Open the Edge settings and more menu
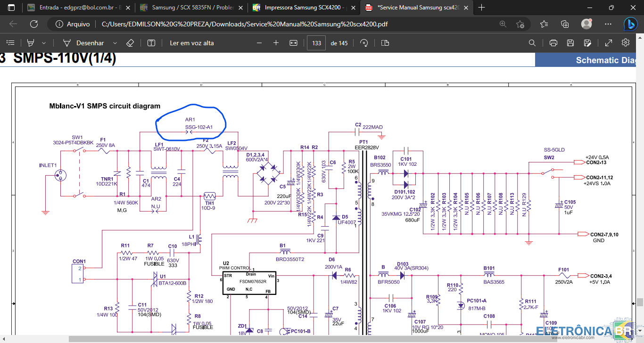644x343 pixels. [x=608, y=24]
